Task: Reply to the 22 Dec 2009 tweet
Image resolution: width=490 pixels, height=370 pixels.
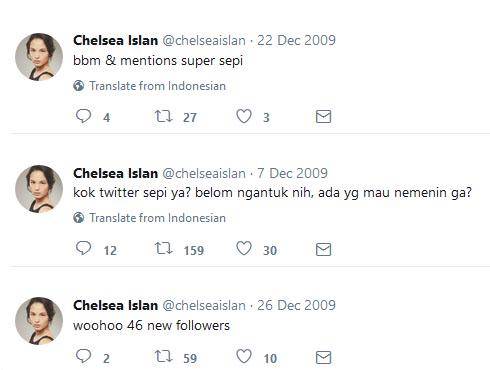Action: pos(83,116)
